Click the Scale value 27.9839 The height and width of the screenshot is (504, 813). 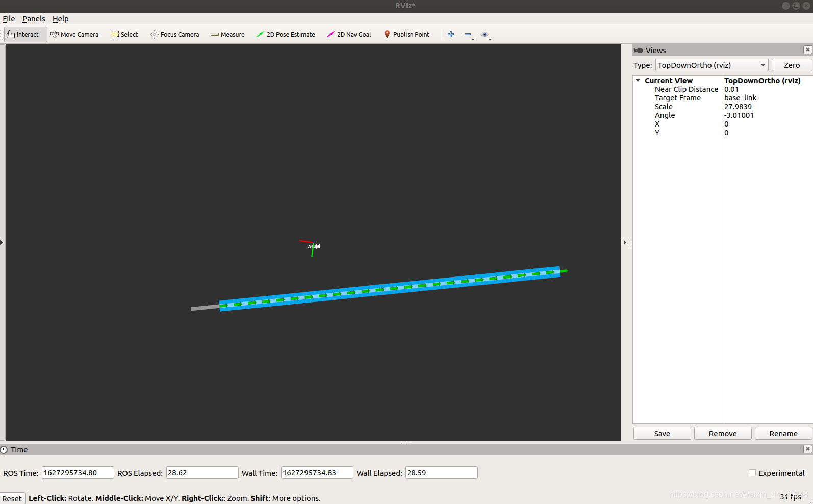click(738, 107)
